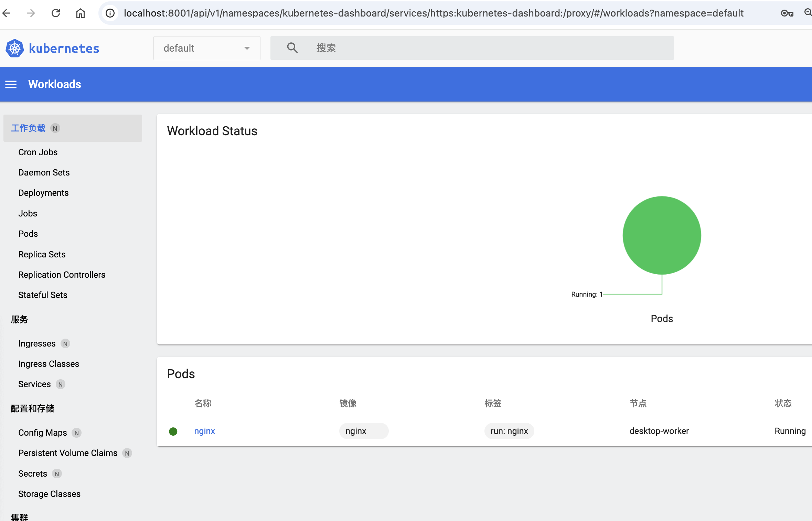This screenshot has height=521, width=812.
Task: Click the search magnifier icon
Action: coord(292,48)
